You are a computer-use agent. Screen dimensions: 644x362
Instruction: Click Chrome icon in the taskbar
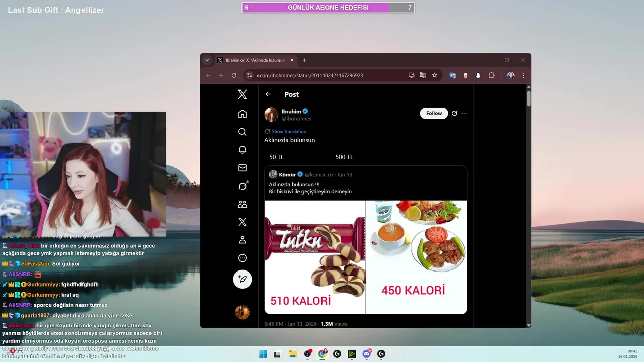(x=323, y=354)
